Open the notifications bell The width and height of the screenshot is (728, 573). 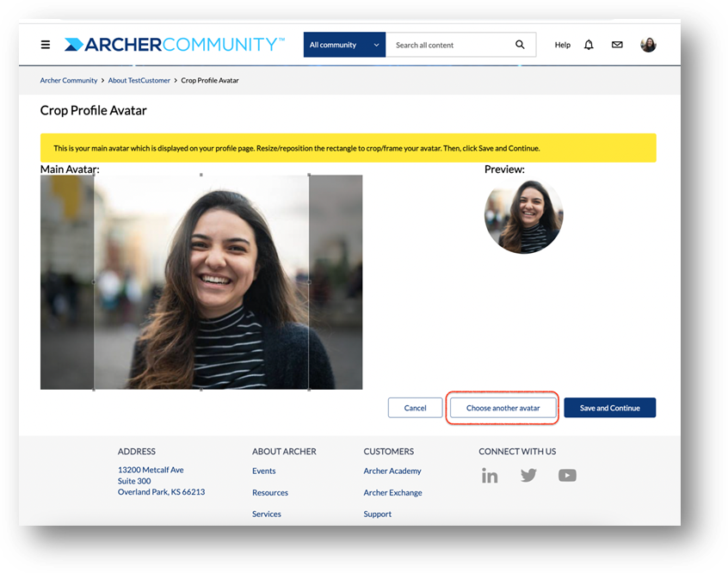pyautogui.click(x=589, y=45)
